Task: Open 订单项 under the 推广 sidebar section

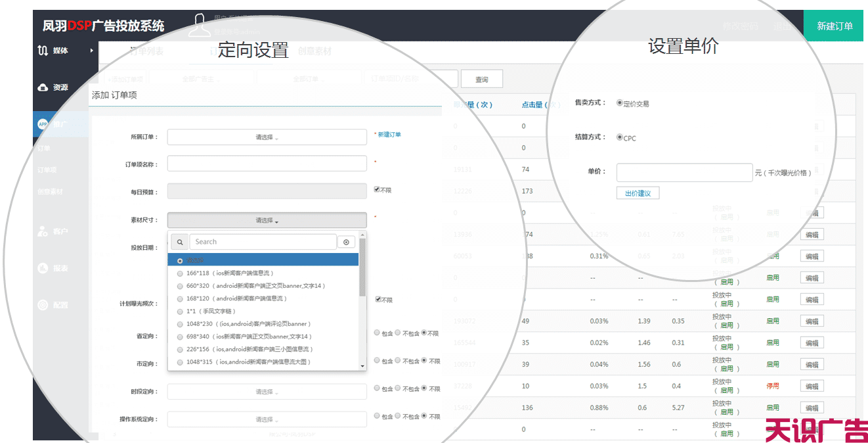Action: tap(47, 170)
